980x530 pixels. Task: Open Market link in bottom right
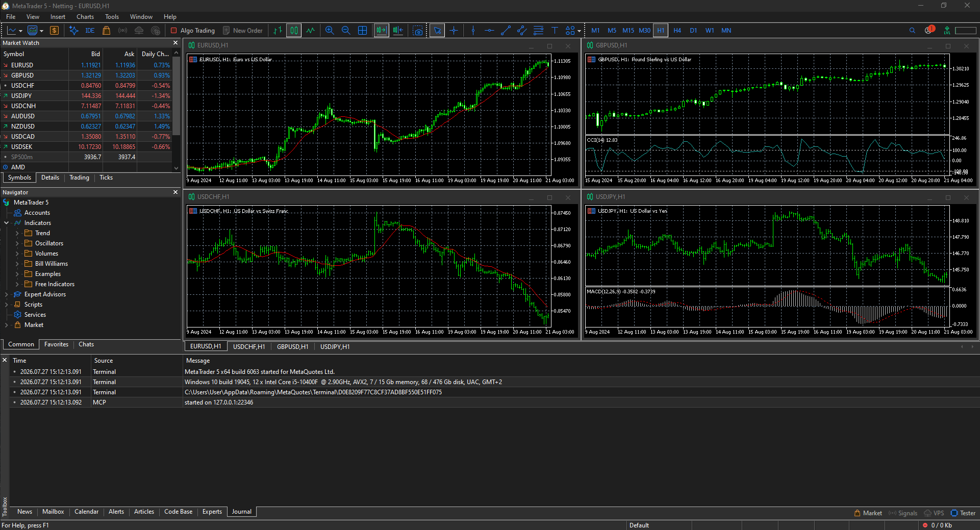pos(868,513)
